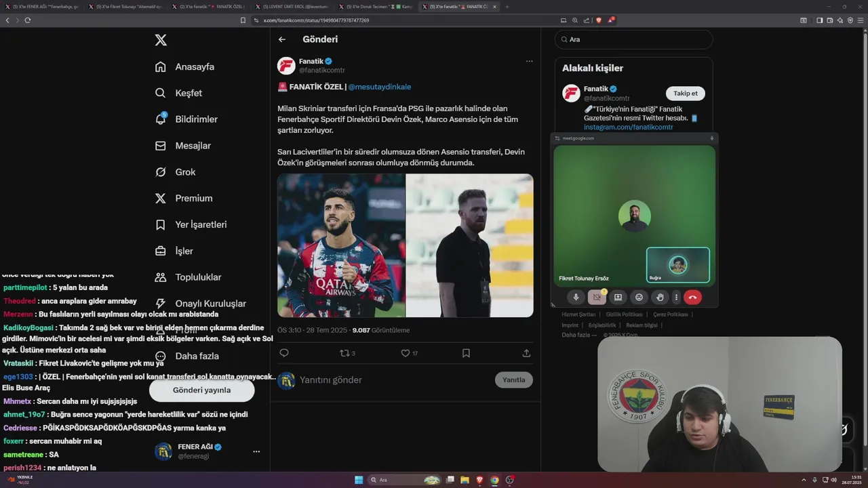This screenshot has width=868, height=488.
Task: Click the Gönderi yayınla button
Action: [201, 390]
